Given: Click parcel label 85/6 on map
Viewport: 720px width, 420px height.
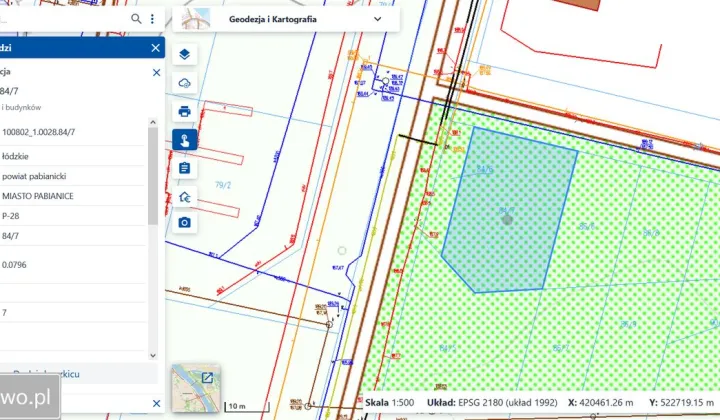Looking at the screenshot, I should [587, 226].
